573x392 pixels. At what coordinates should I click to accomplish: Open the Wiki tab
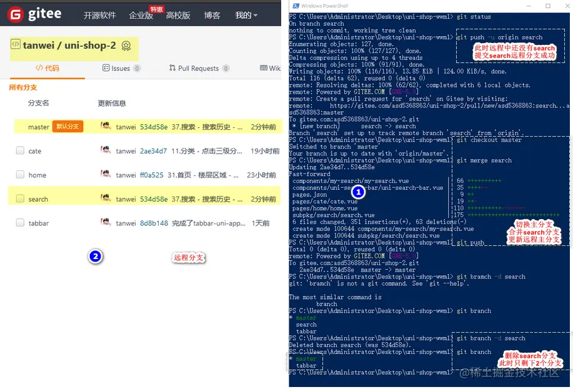[x=270, y=68]
